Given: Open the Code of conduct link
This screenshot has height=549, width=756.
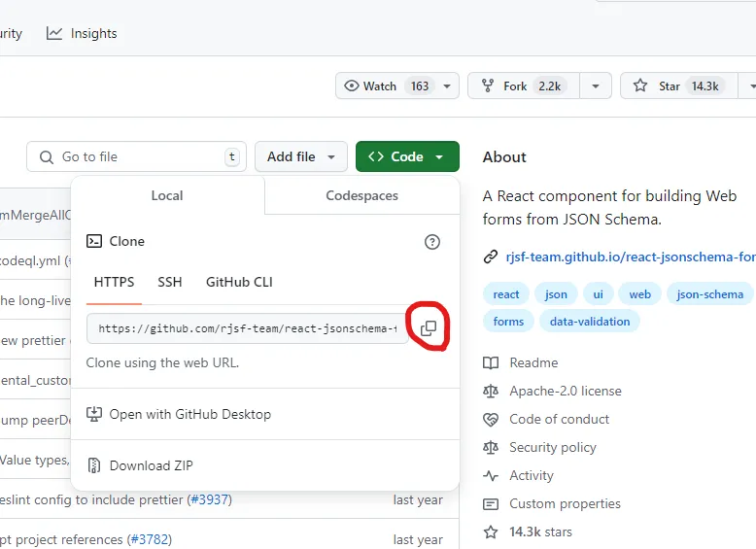Looking at the screenshot, I should (x=560, y=420).
